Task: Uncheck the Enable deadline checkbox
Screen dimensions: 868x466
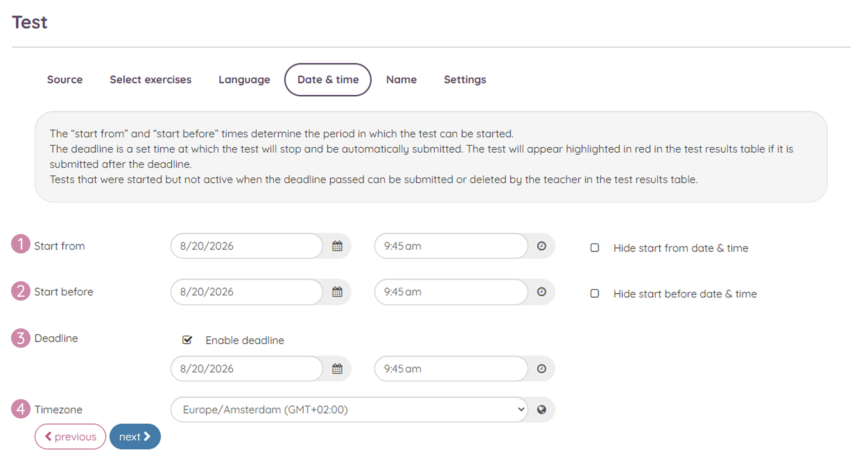Action: 187,340
